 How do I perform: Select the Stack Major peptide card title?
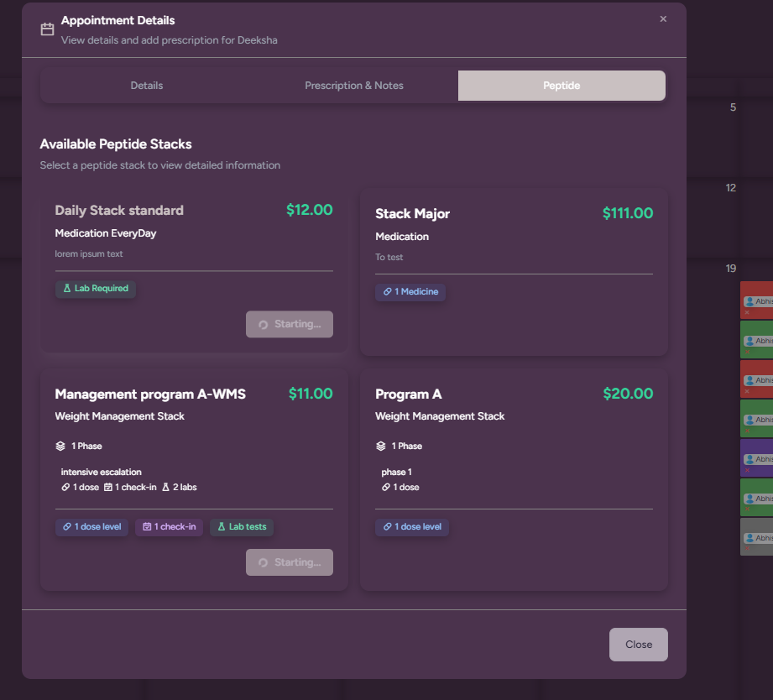(412, 214)
